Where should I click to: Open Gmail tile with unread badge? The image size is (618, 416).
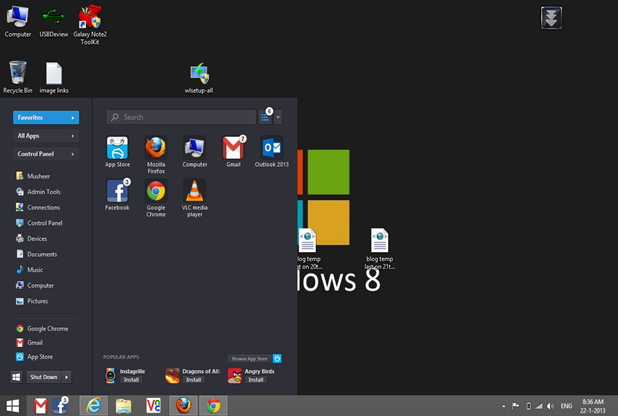point(233,150)
